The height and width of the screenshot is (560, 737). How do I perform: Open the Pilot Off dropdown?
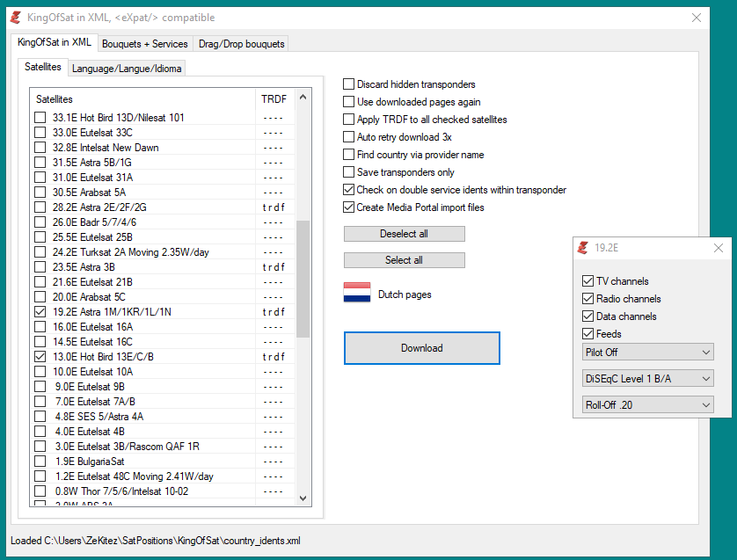[647, 352]
